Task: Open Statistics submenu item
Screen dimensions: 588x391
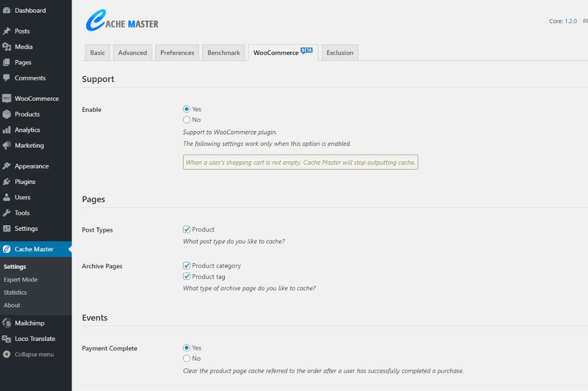Action: tap(15, 292)
